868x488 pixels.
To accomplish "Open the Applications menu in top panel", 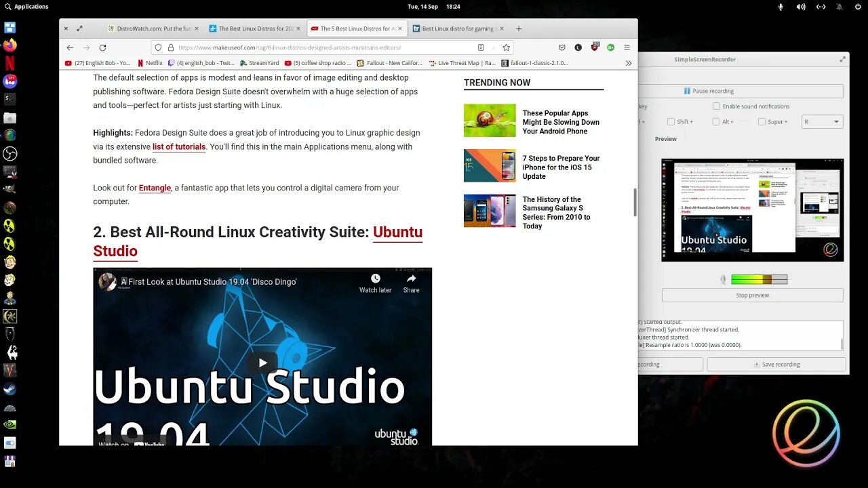I will click(x=26, y=7).
